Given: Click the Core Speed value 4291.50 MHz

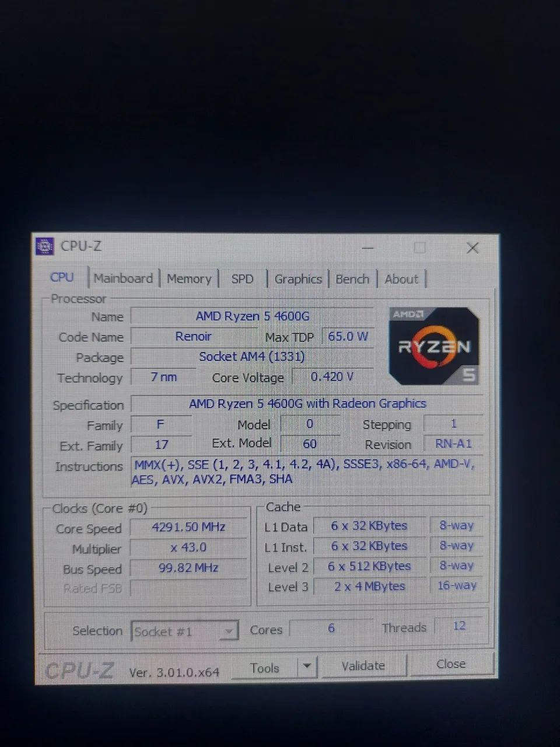Looking at the screenshot, I should coord(188,527).
